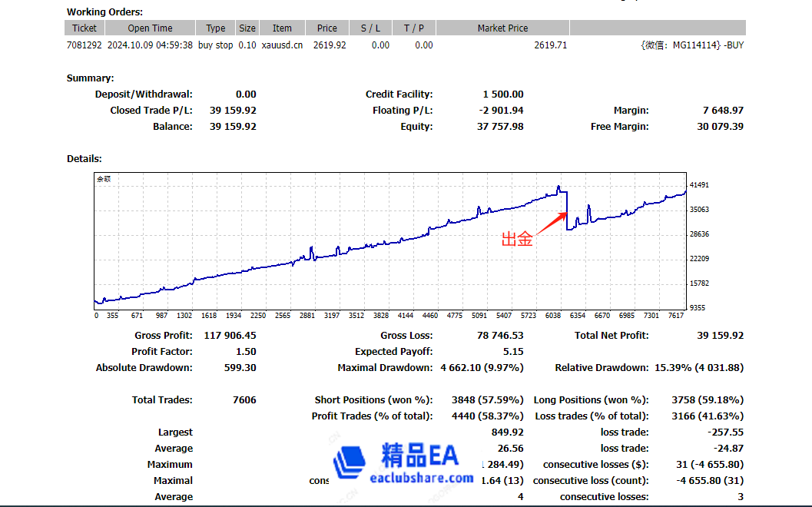Click the Size column header
This screenshot has width=812, height=507.
coord(247,28)
